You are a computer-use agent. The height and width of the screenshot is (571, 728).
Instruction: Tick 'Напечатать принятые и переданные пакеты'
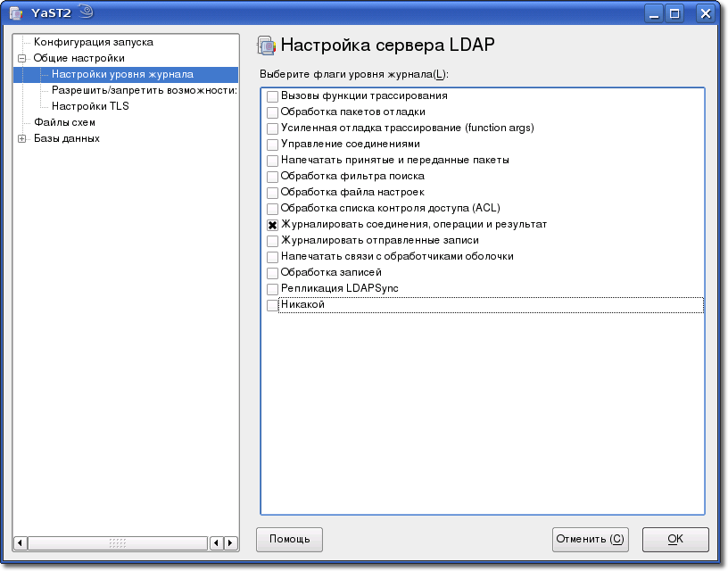click(272, 161)
